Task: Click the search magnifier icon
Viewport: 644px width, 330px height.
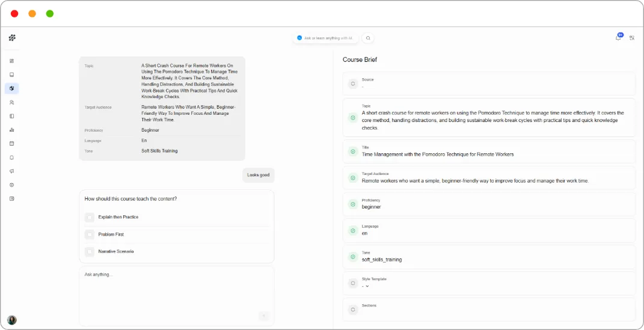Action: click(368, 38)
